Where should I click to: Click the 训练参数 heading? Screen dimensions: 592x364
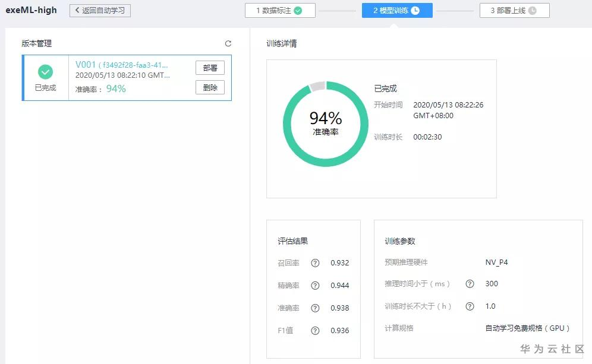(400, 241)
